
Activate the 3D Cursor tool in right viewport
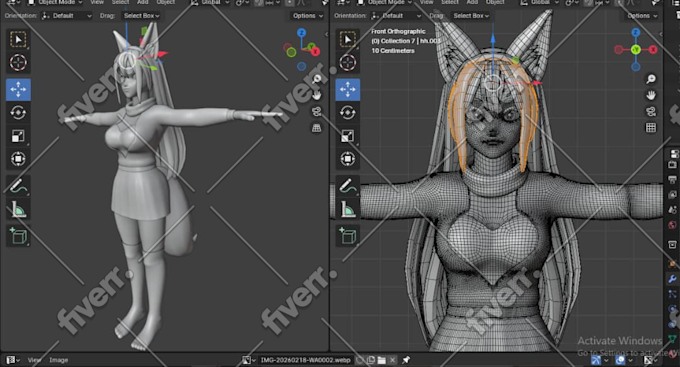pyautogui.click(x=347, y=62)
